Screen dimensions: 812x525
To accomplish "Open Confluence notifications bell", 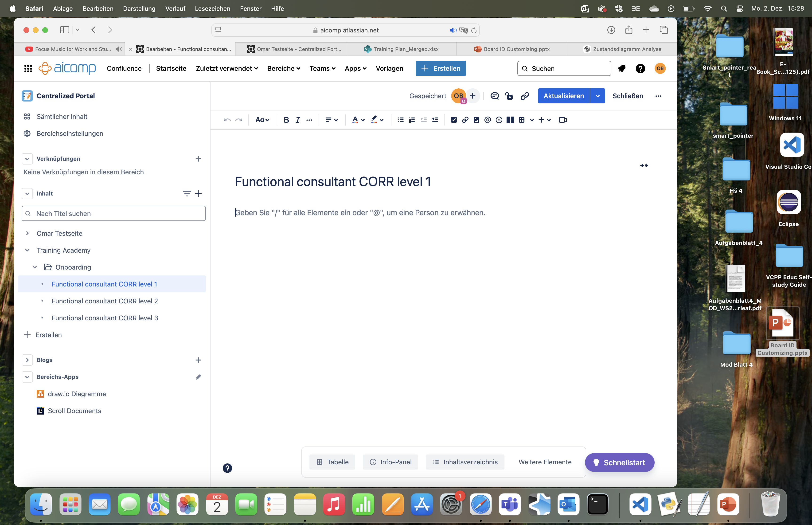I will click(x=621, y=69).
